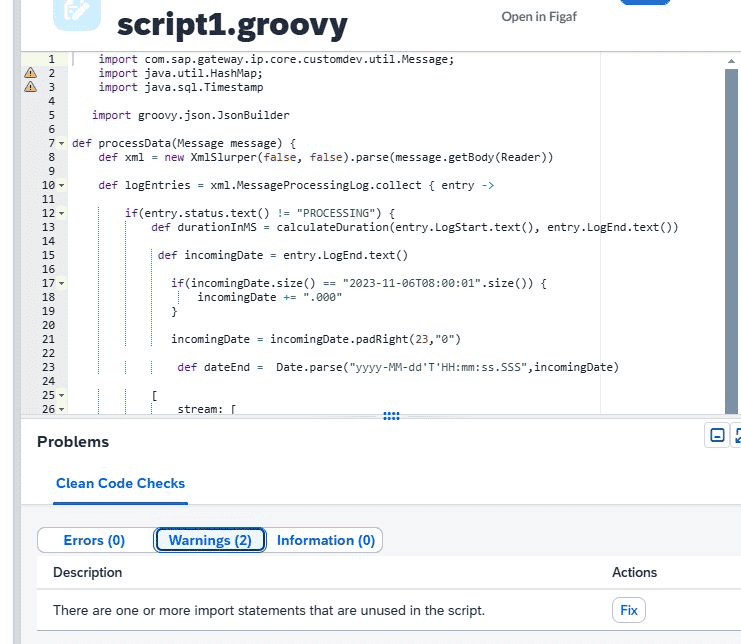This screenshot has height=644, width=741.
Task: Click the import java.sql.Timestamp line
Action: (x=181, y=87)
